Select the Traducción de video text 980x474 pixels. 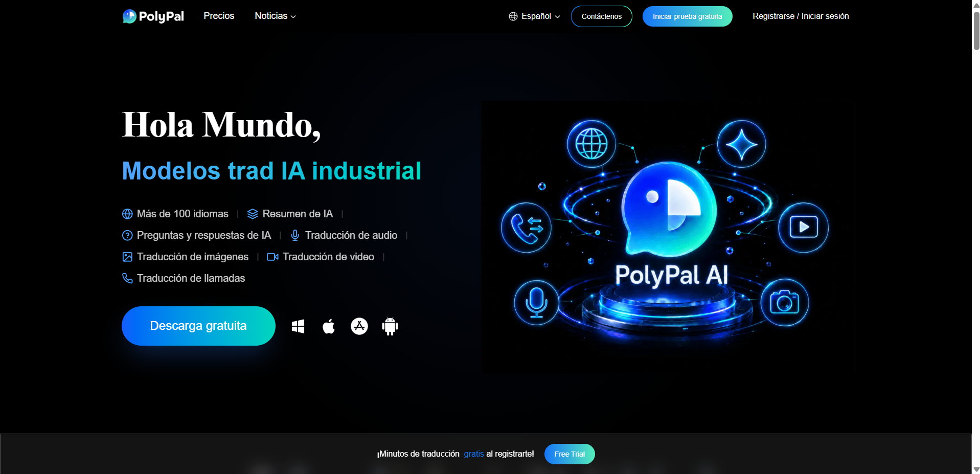[x=328, y=257]
